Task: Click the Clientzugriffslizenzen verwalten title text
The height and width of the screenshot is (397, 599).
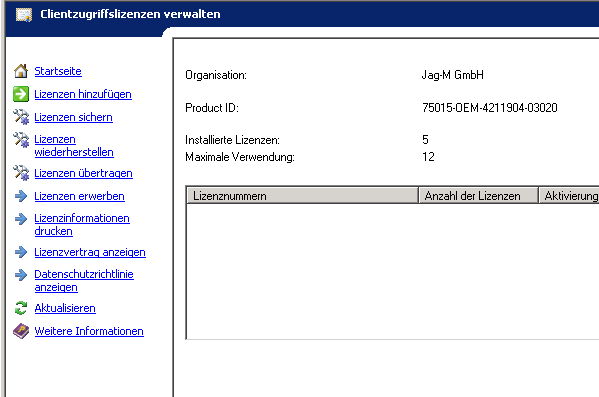Action: [x=130, y=14]
